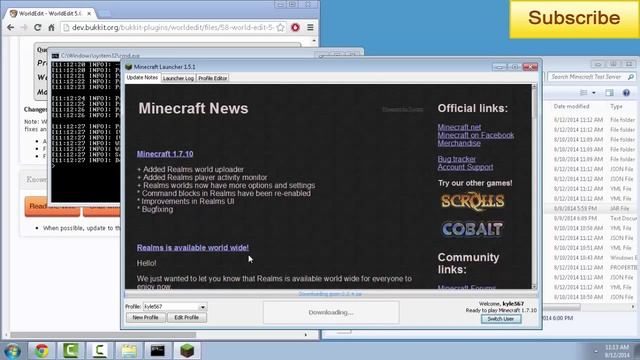Sort Explorer by Type column
640x360 pixels.
[x=616, y=106]
